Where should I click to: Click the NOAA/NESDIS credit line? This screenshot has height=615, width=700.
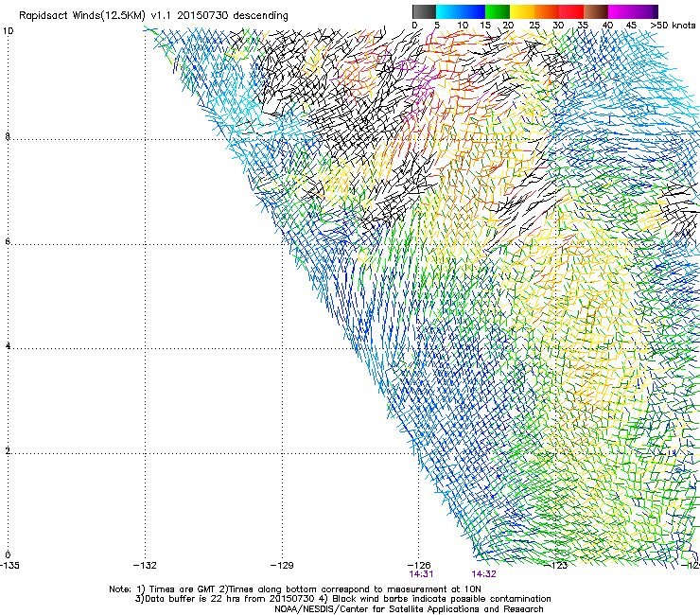(409, 609)
